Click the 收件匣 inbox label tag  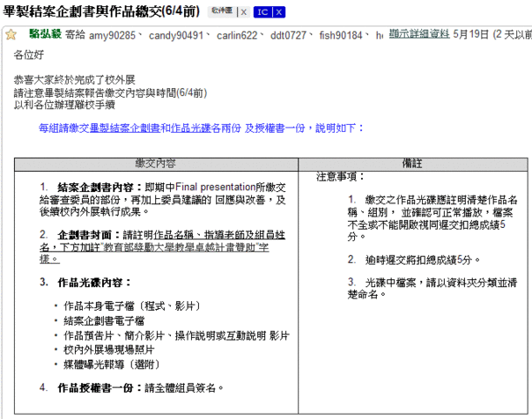click(x=222, y=12)
